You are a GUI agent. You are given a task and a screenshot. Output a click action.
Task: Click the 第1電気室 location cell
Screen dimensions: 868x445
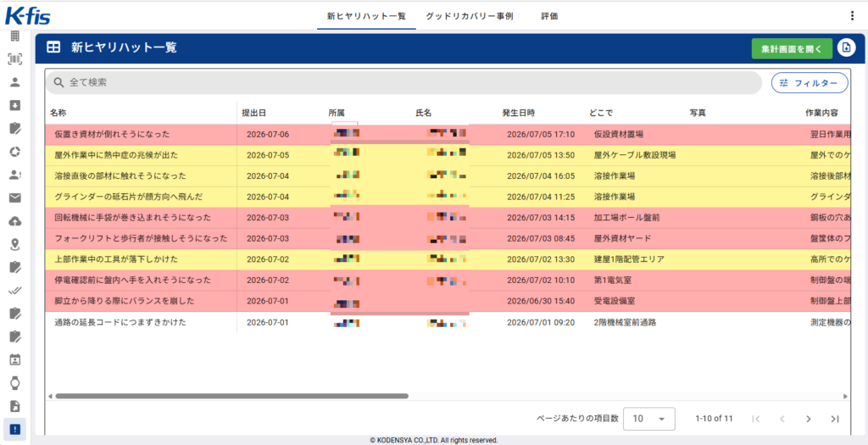pos(613,280)
